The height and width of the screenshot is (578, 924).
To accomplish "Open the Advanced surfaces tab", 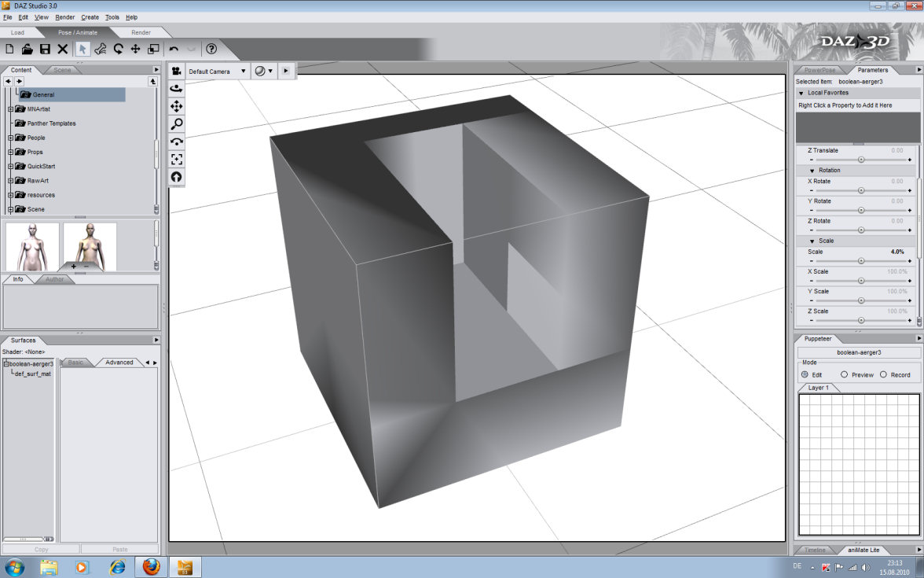I will point(119,362).
